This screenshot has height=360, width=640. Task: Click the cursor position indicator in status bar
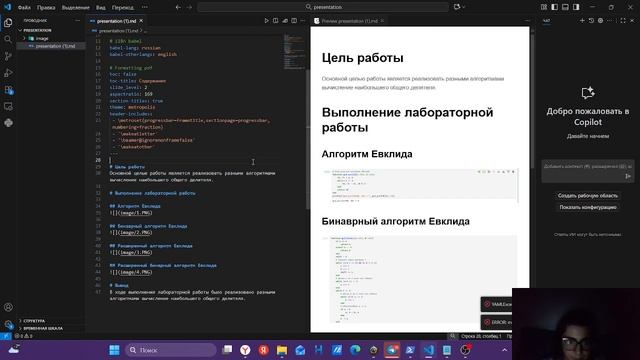tap(482, 336)
